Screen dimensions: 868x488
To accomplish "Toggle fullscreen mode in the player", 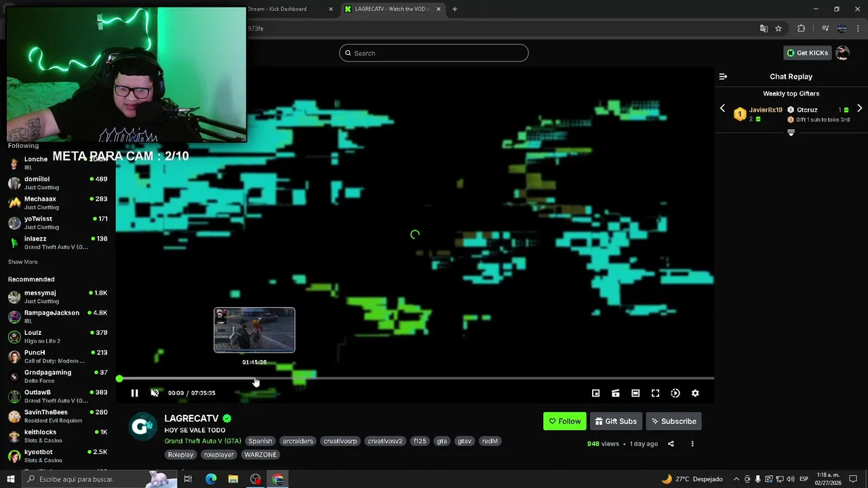I will tap(655, 393).
